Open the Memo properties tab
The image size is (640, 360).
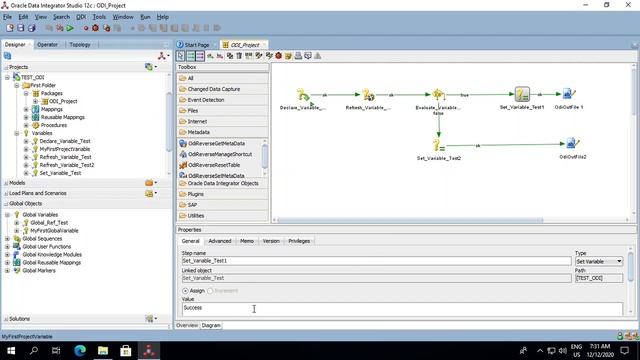tap(247, 241)
